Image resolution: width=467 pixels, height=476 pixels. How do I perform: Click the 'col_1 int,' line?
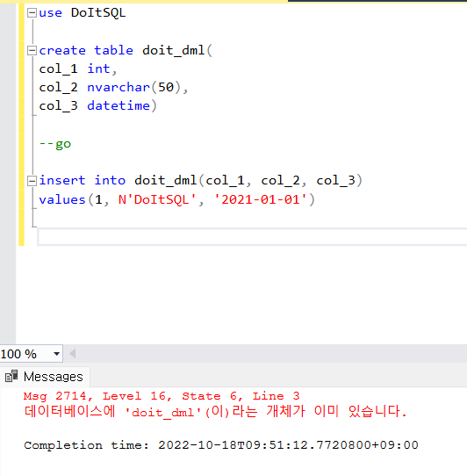(x=77, y=69)
